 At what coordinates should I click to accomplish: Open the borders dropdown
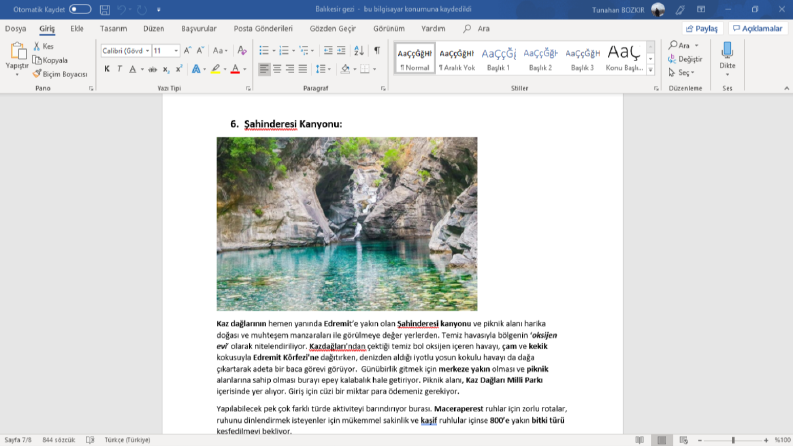pos(374,69)
